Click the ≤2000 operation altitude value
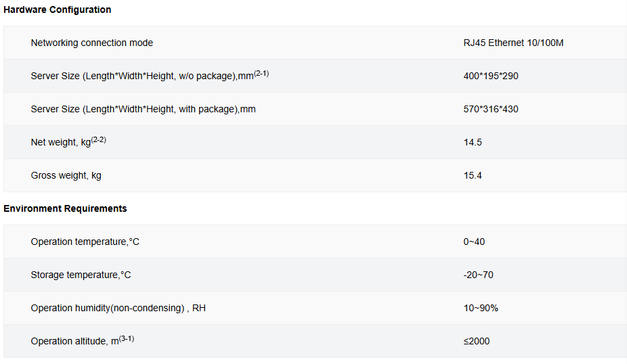 tap(477, 341)
